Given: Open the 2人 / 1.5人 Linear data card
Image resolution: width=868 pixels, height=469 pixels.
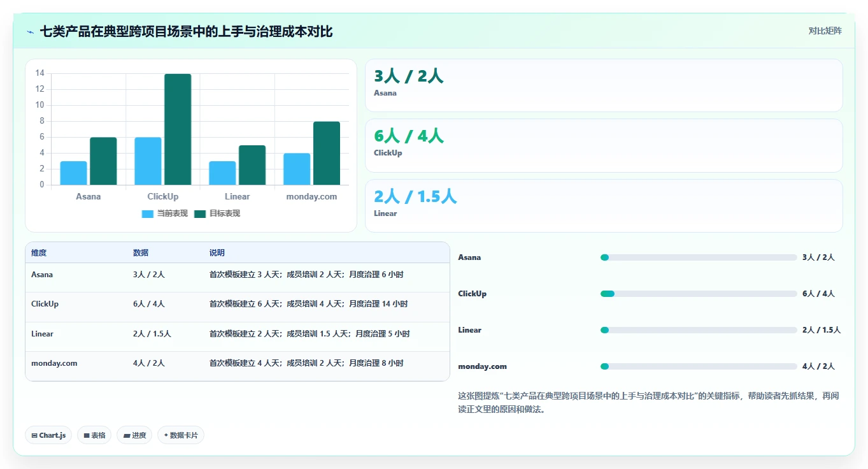Looking at the screenshot, I should click(x=604, y=206).
